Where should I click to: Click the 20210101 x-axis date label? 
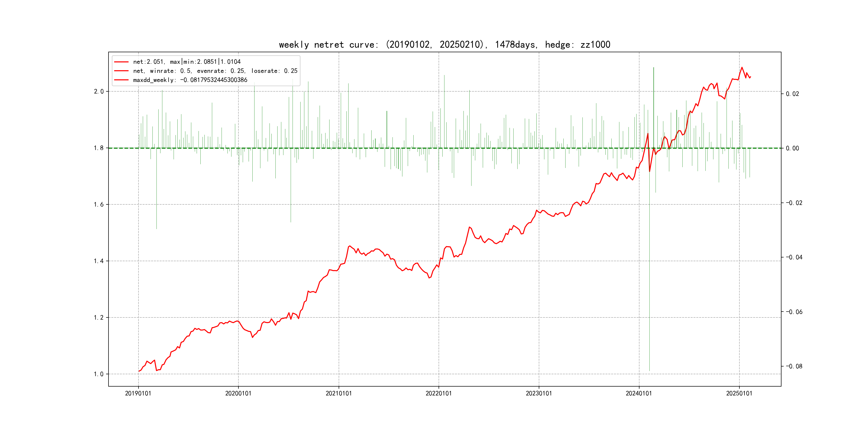pyautogui.click(x=339, y=394)
